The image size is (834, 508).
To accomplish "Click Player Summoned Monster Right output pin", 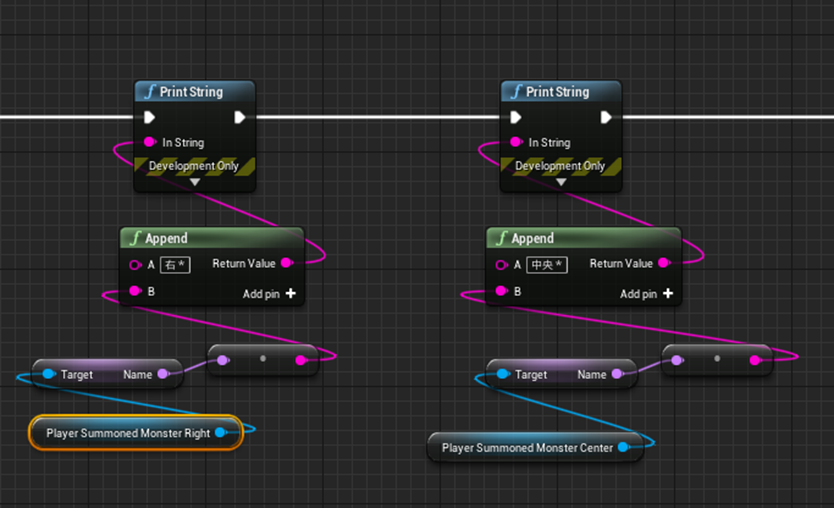I will [x=221, y=433].
